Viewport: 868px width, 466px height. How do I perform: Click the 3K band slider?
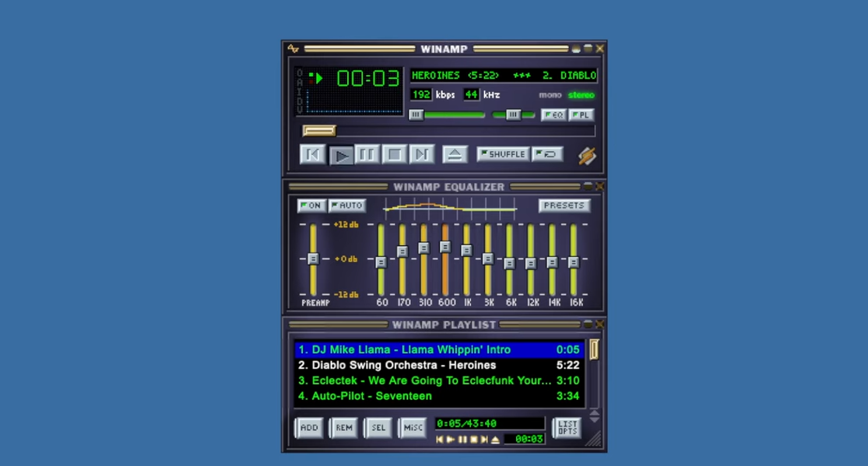click(487, 260)
